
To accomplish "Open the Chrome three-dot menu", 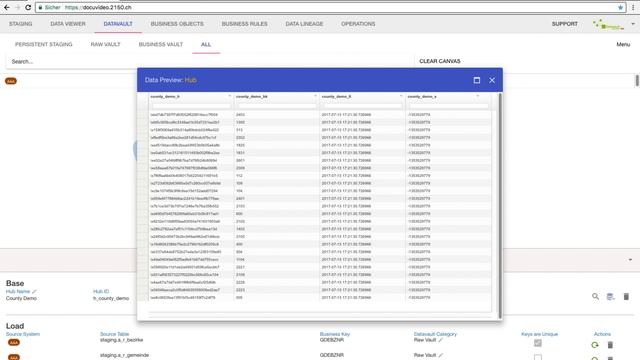I will pyautogui.click(x=633, y=7).
